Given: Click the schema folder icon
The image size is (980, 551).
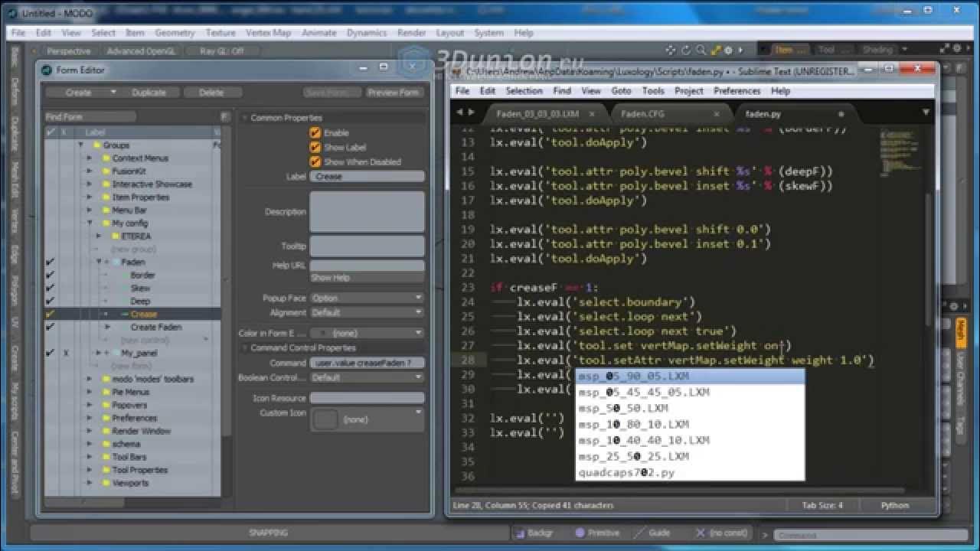Looking at the screenshot, I should coord(106,444).
